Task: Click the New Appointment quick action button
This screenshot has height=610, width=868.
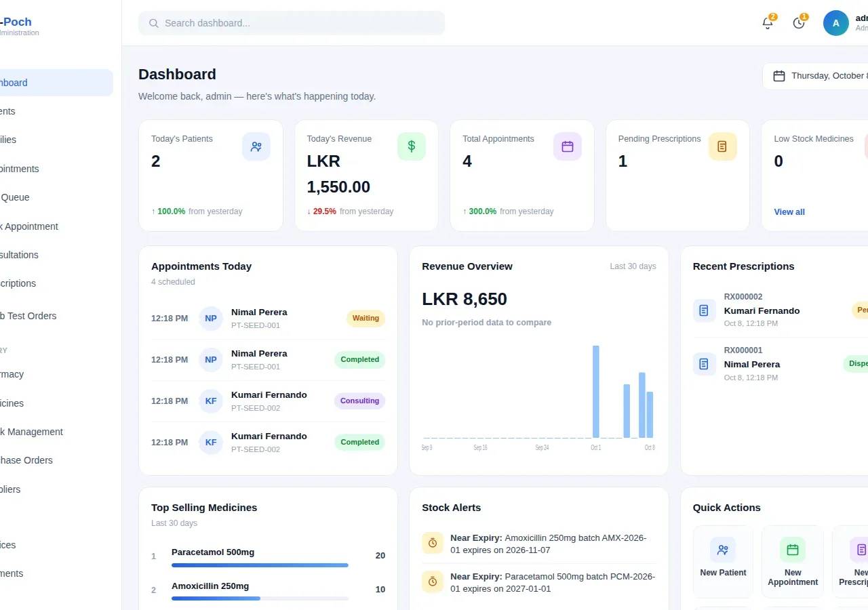Action: point(793,562)
